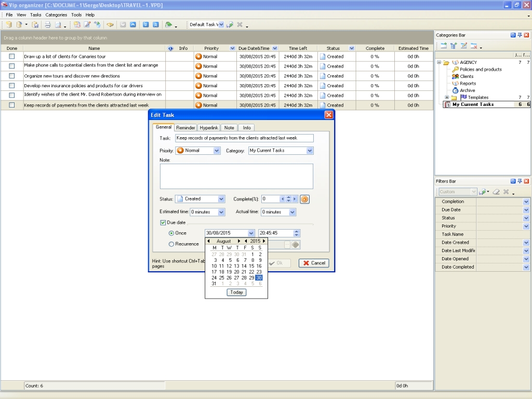Click the orange mark-complete button beside Complete(%)
The width and height of the screenshot is (532, 399).
pyautogui.click(x=304, y=199)
